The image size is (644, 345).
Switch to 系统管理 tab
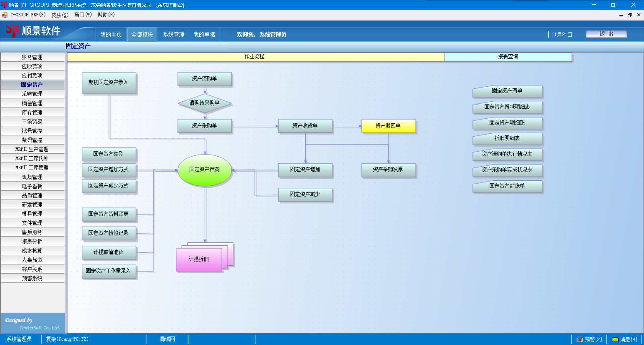click(x=173, y=34)
